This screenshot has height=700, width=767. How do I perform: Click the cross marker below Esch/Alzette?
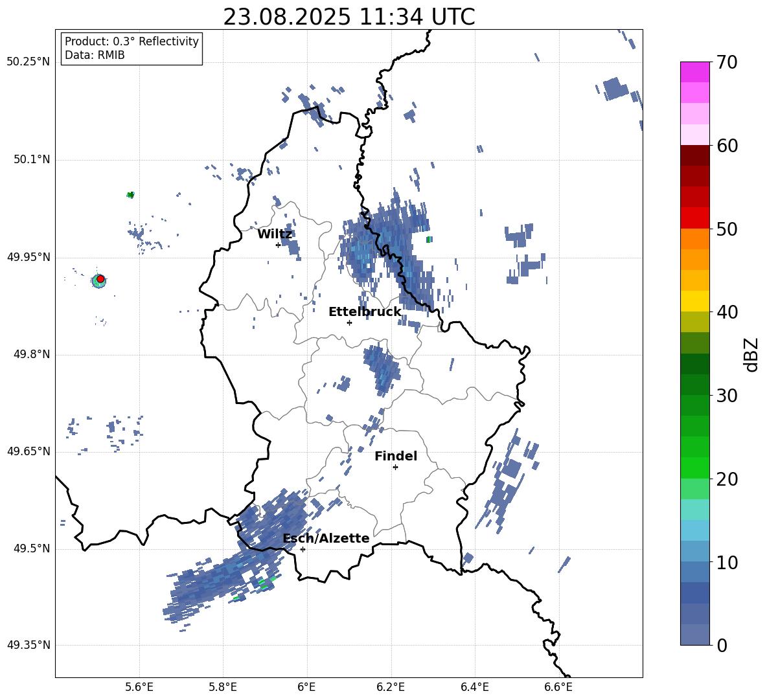tap(303, 549)
